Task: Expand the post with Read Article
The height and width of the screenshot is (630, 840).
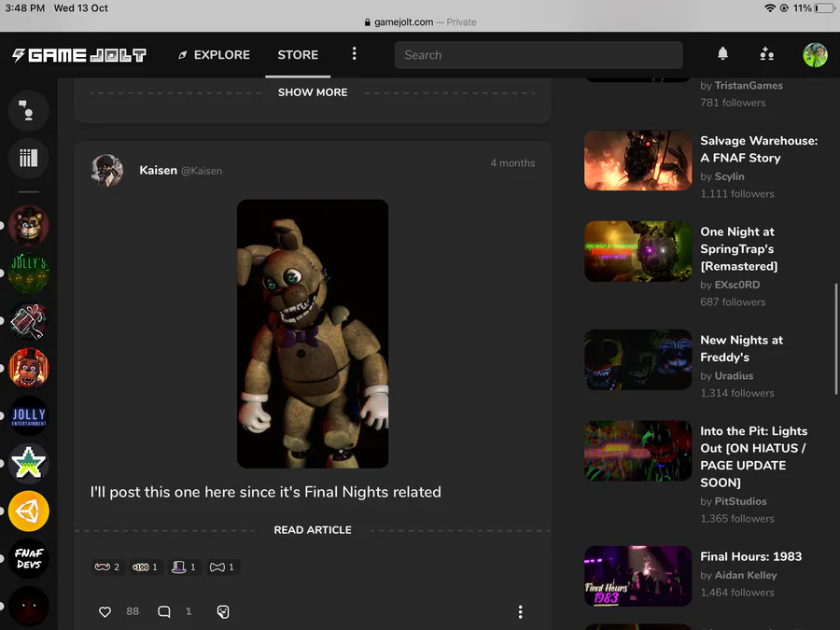Action: click(313, 530)
